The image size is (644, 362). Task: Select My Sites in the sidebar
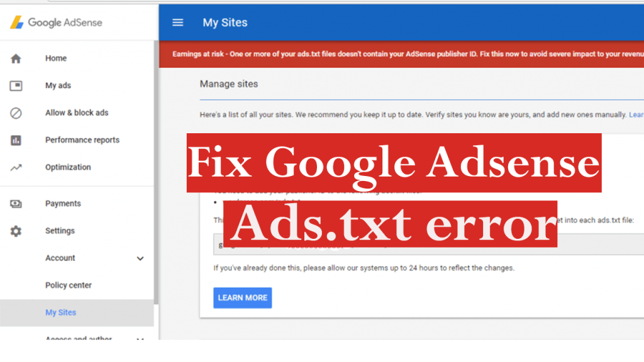point(61,312)
